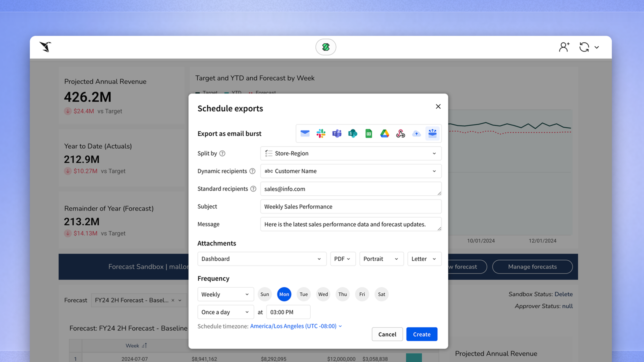Toggle Sat day selection
Image resolution: width=644 pixels, height=362 pixels.
pos(382,294)
